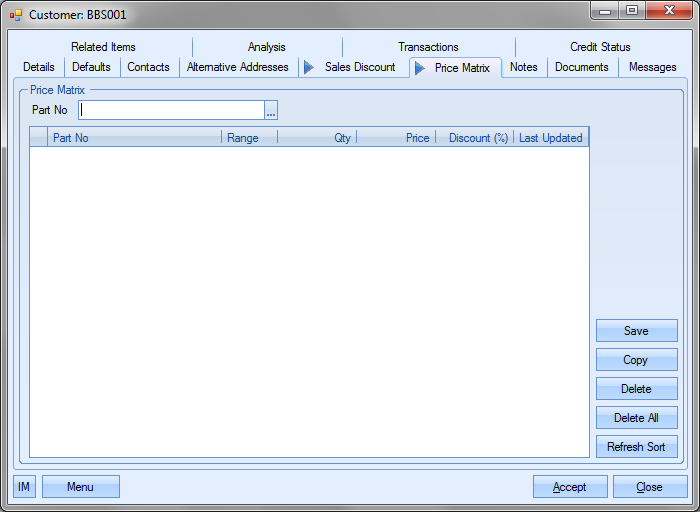The width and height of the screenshot is (700, 512).
Task: Sort by the Part No column header
Action: 134,138
